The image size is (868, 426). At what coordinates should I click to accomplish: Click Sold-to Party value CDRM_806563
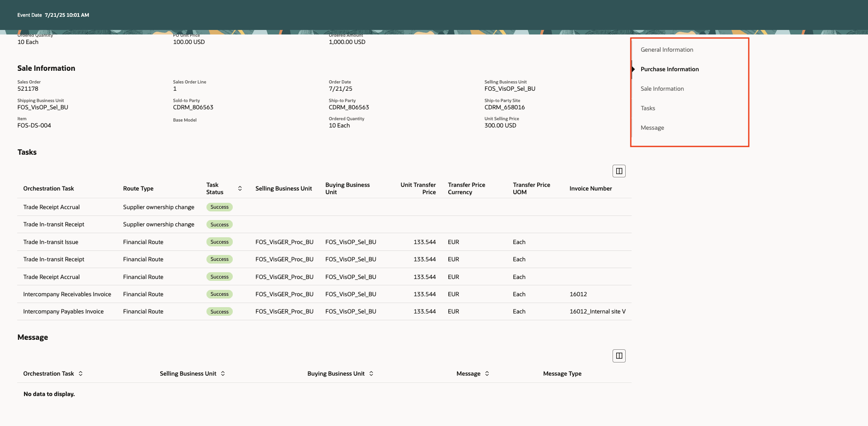[193, 108]
